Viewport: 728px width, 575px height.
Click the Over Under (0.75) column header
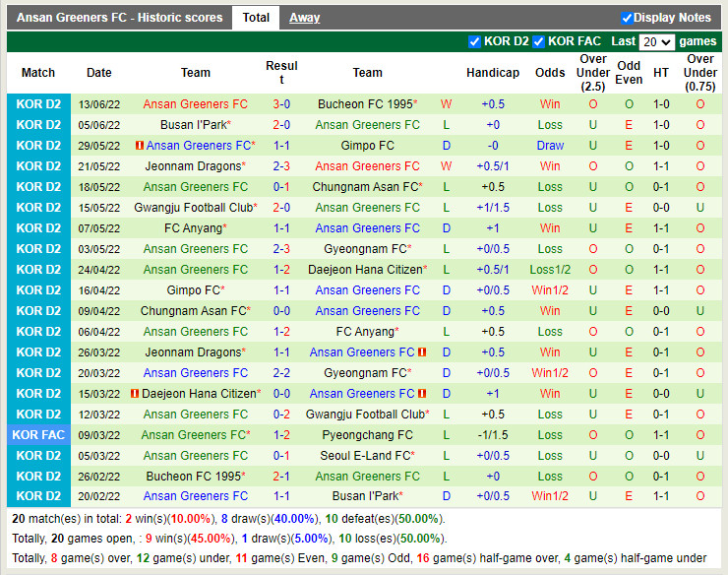[700, 73]
